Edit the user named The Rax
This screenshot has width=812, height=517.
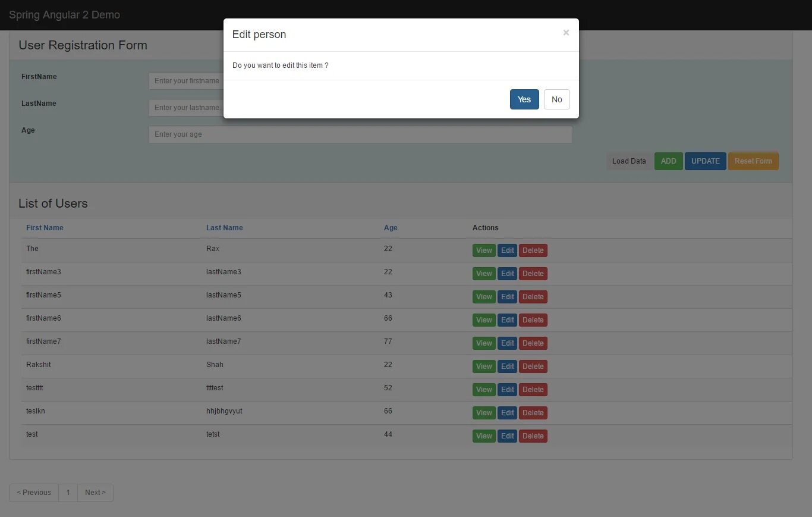click(x=507, y=250)
